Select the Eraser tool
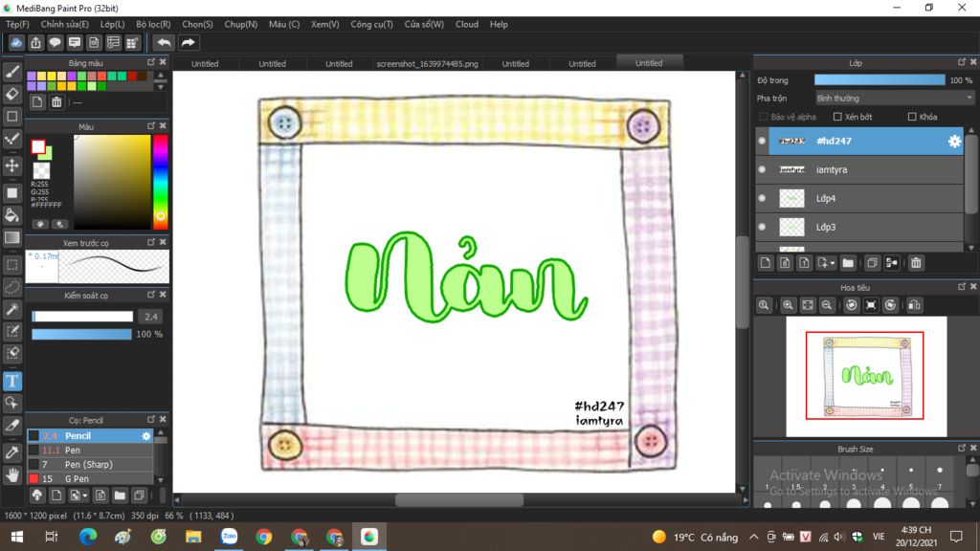This screenshot has height=551, width=980. coord(11,95)
